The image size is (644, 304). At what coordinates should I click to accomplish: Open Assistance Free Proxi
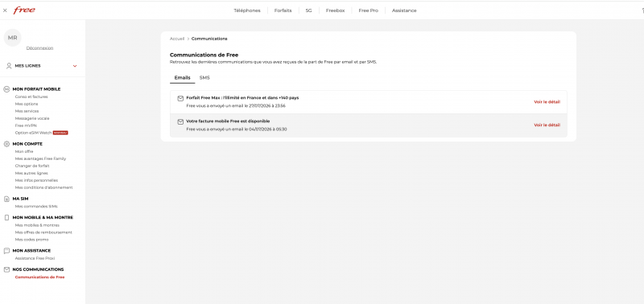tap(35, 258)
